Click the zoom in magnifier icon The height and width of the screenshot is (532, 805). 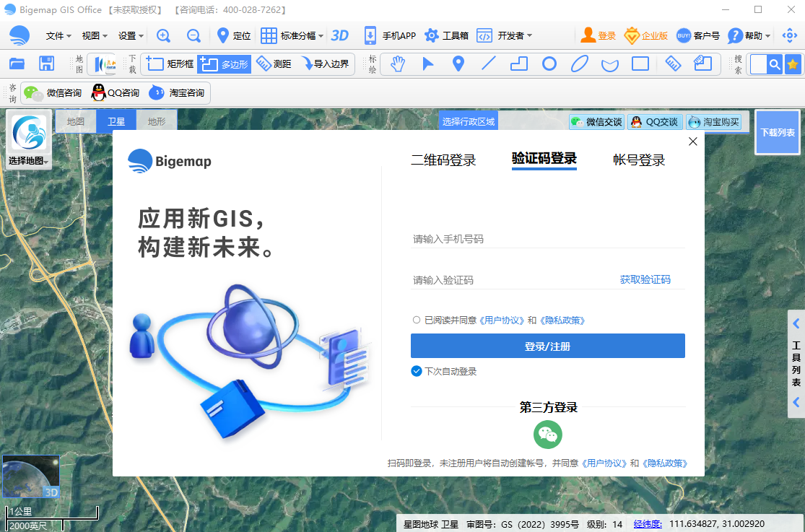tap(164, 35)
